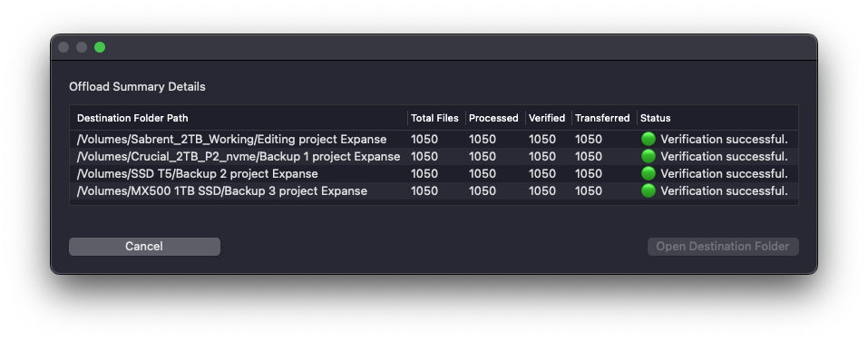Click green status dot for Crucial_2TB_P2_nvme row
The width and height of the screenshot is (868, 341).
(649, 156)
